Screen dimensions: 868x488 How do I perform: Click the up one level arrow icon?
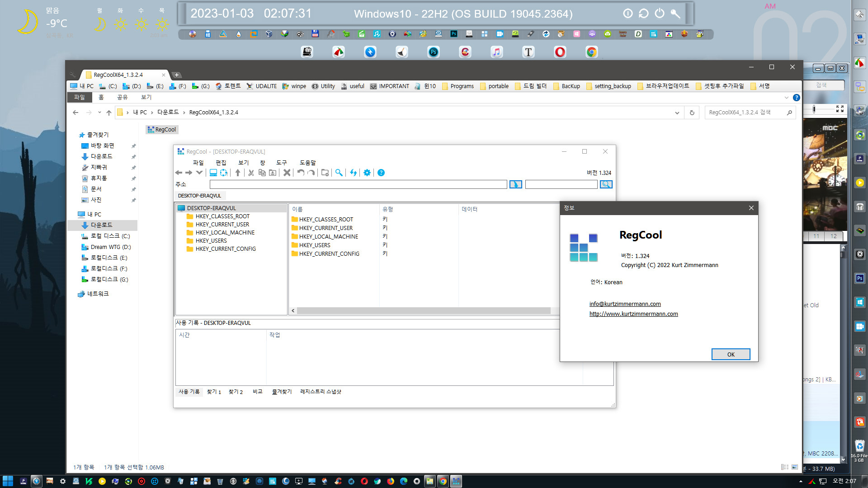point(237,173)
